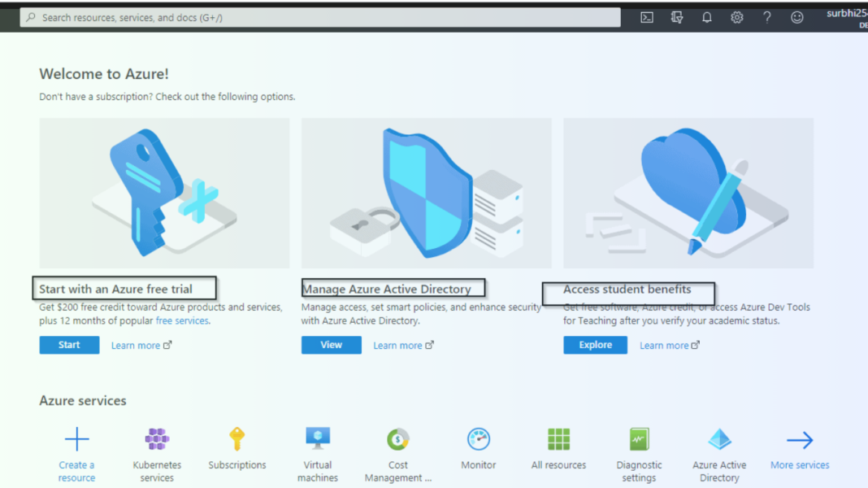Click the Monitor label
The image size is (868, 488).
[478, 464]
